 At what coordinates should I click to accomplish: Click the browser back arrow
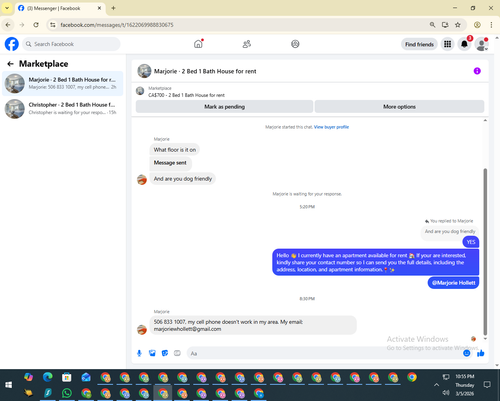[8, 25]
